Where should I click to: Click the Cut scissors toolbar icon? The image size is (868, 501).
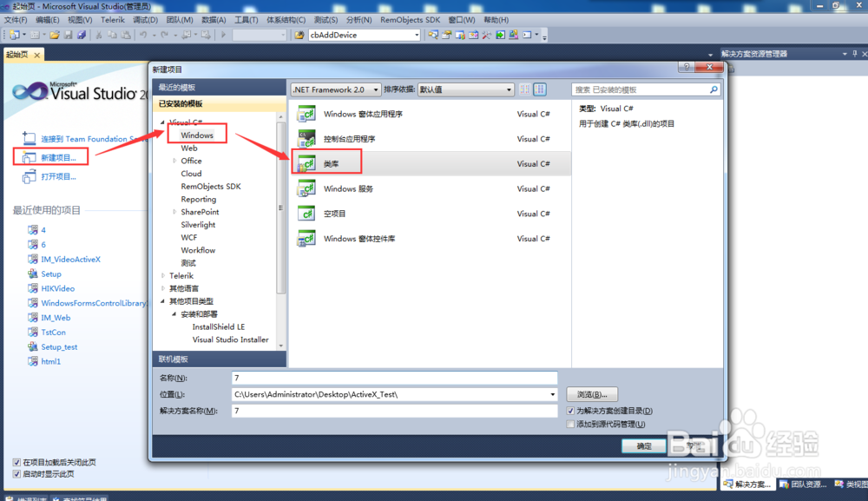[99, 35]
